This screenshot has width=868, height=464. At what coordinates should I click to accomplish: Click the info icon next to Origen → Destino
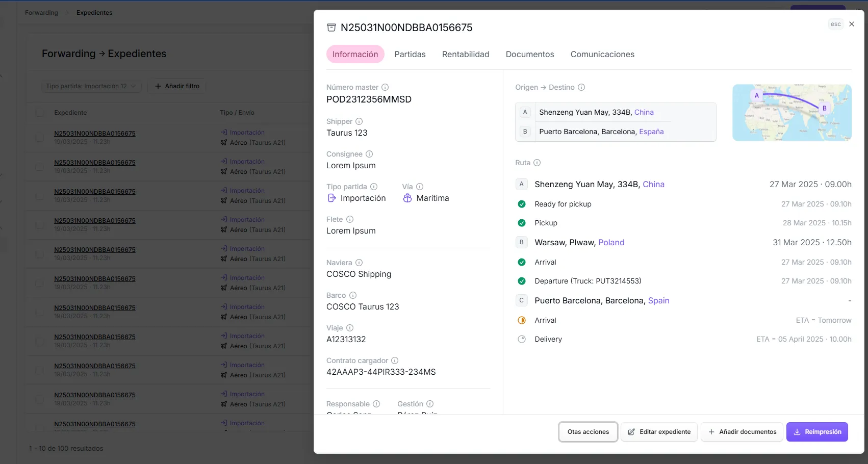point(581,87)
